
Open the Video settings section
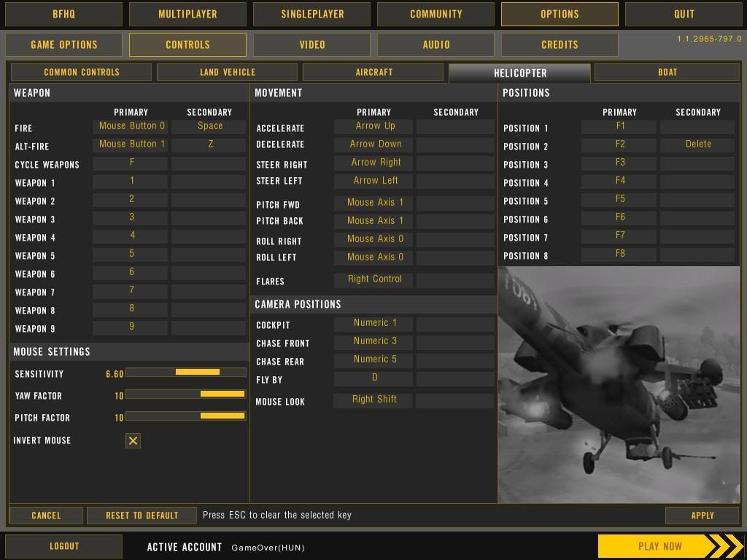[x=312, y=44]
